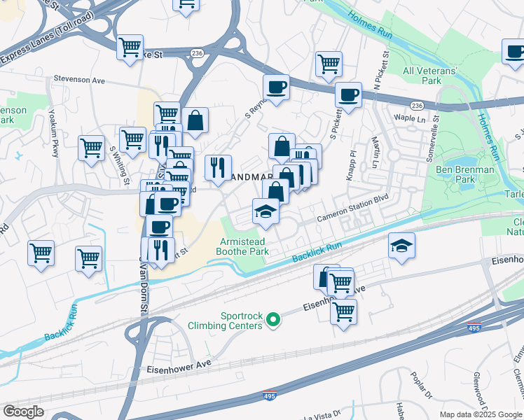Click the grocery cart marker west of S Whiting St
524x420 pixels.
pyautogui.click(x=92, y=150)
